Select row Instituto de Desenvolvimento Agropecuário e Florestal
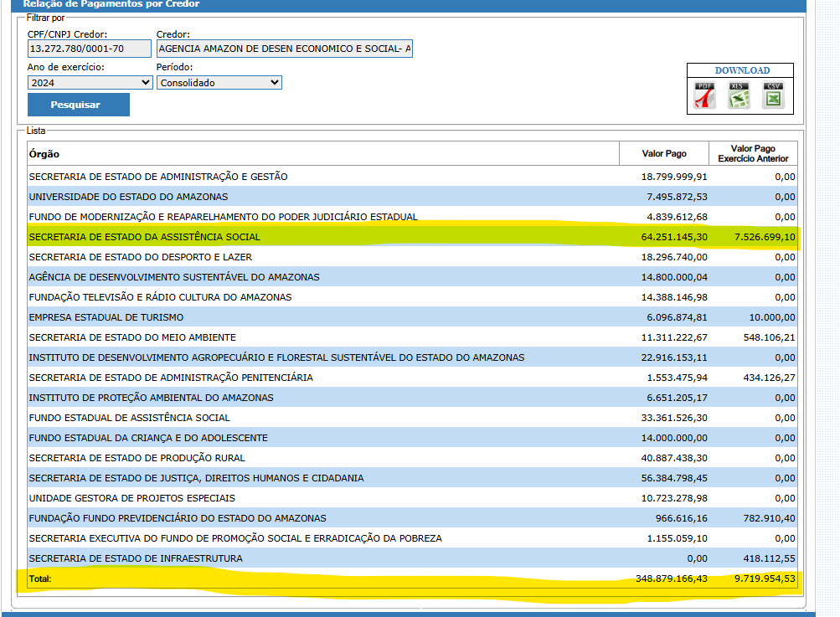The height and width of the screenshot is (617, 840). point(412,357)
